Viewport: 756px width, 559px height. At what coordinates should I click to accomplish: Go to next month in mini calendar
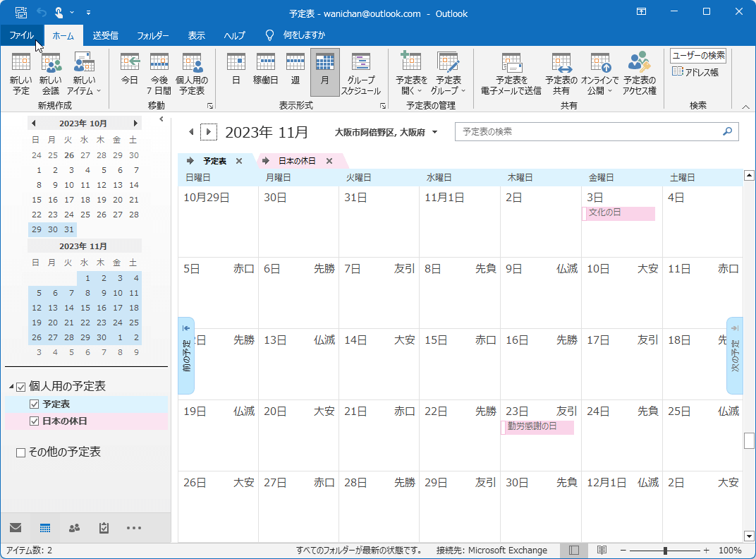[135, 124]
